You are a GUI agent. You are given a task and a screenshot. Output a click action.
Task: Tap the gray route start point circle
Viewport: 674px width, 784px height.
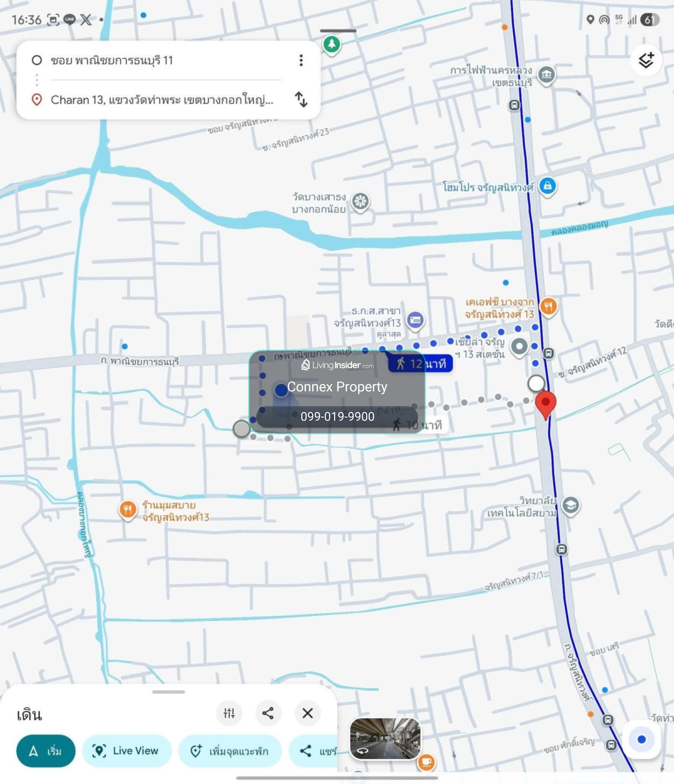(x=241, y=428)
